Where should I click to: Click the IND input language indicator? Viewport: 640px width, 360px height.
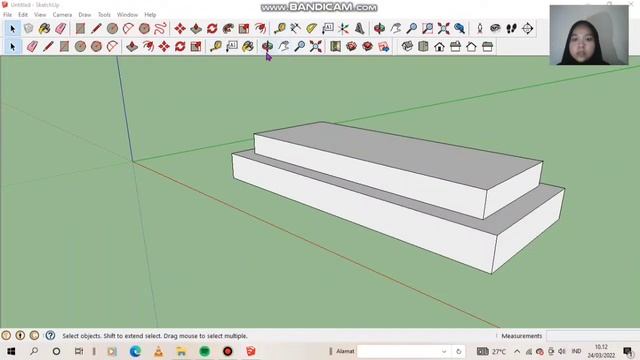coord(576,351)
